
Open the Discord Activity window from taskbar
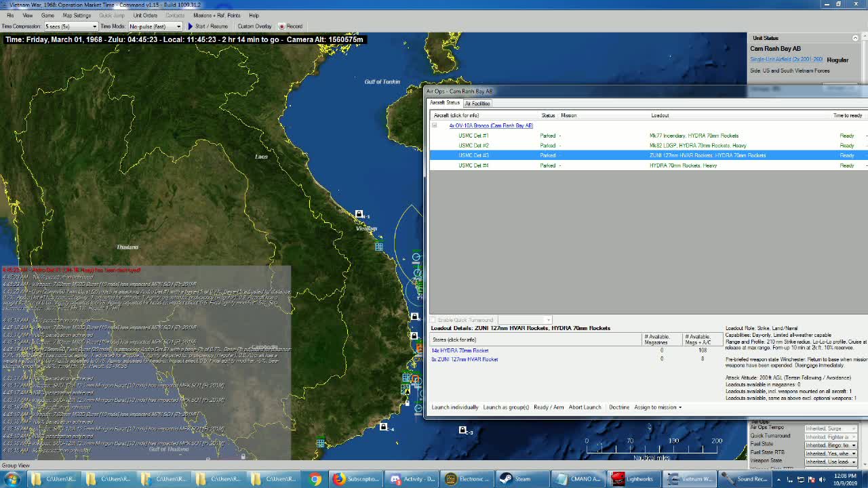pyautogui.click(x=413, y=479)
